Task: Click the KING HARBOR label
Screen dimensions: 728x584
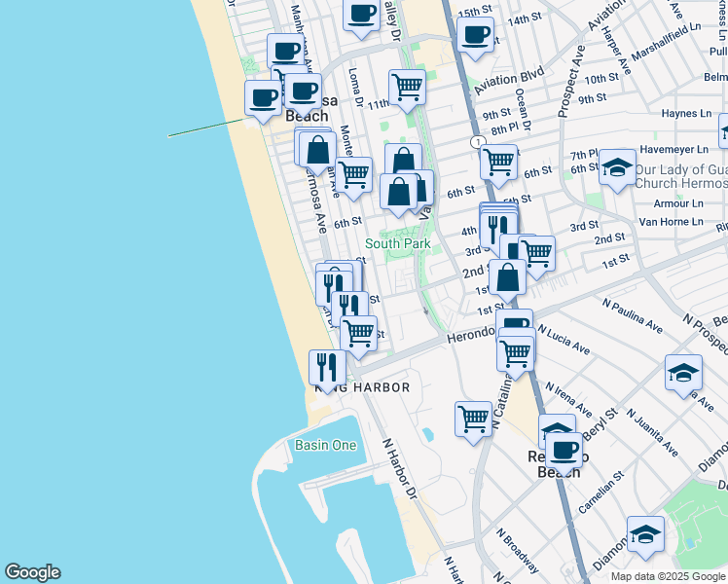Action: 362,387
